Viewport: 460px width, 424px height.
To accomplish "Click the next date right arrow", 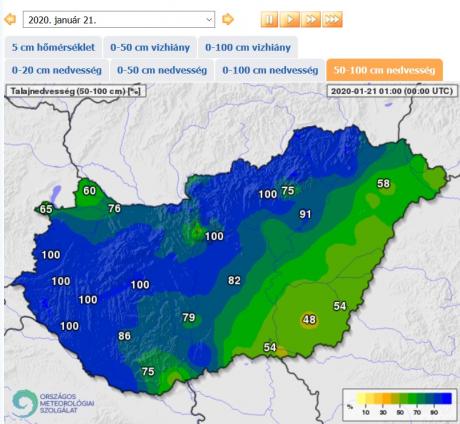I will [x=228, y=19].
